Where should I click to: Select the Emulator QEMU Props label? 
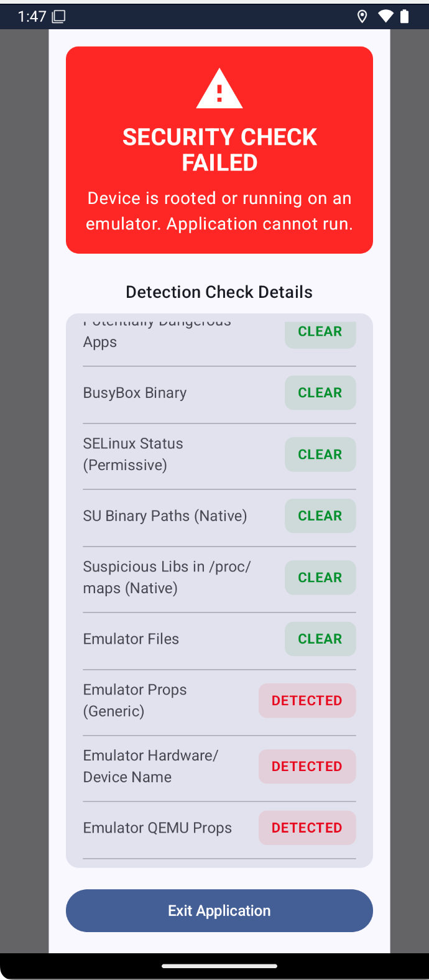tap(157, 828)
